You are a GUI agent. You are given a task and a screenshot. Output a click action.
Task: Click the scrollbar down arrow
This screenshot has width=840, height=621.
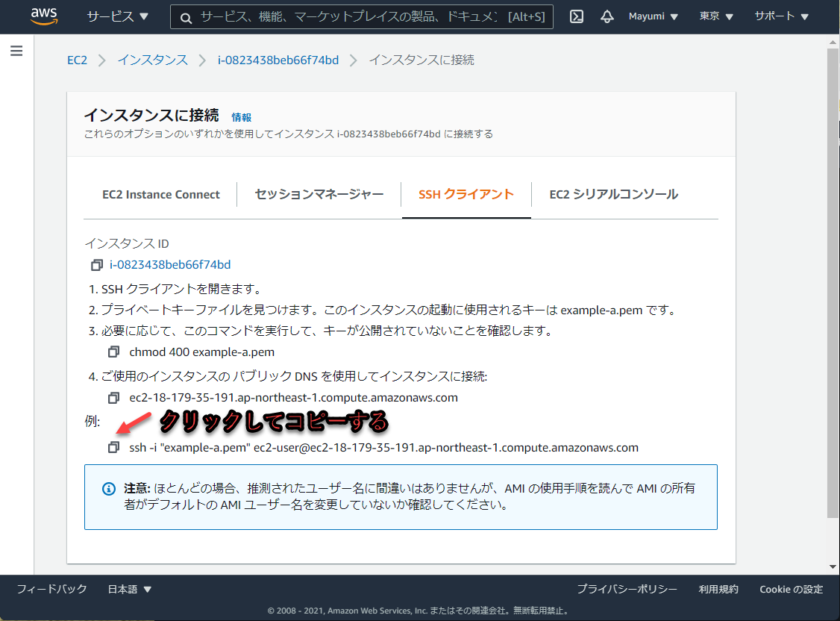click(833, 567)
